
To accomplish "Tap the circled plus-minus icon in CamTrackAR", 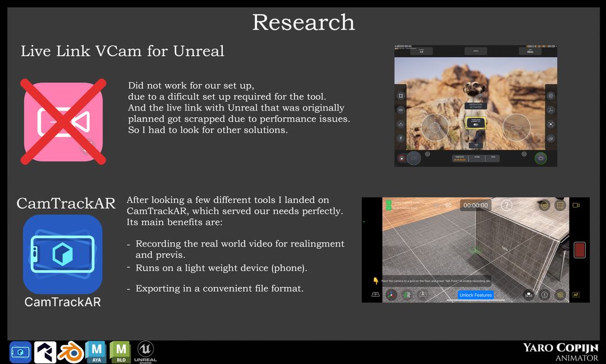I will [544, 295].
